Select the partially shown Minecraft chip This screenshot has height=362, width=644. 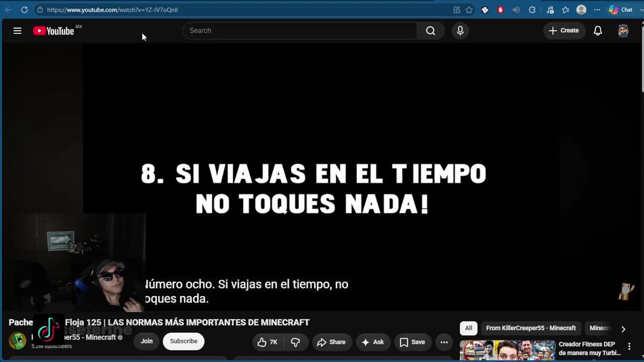coord(599,328)
